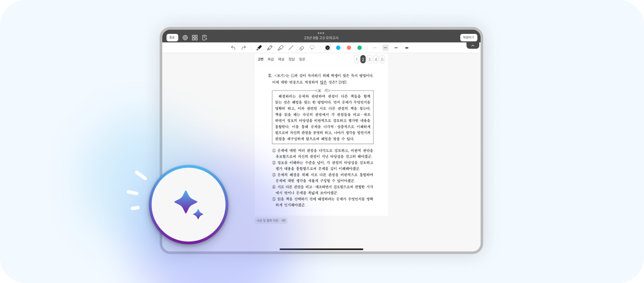Tap the 채점하기 button

point(468,37)
